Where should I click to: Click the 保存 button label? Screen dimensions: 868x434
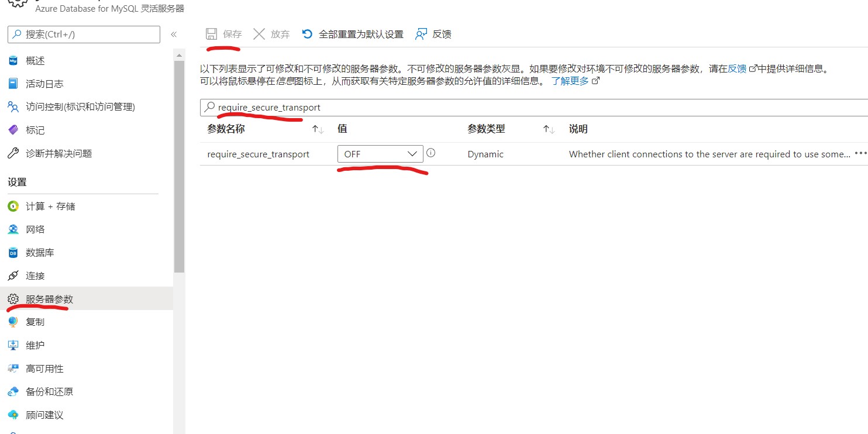(x=232, y=34)
